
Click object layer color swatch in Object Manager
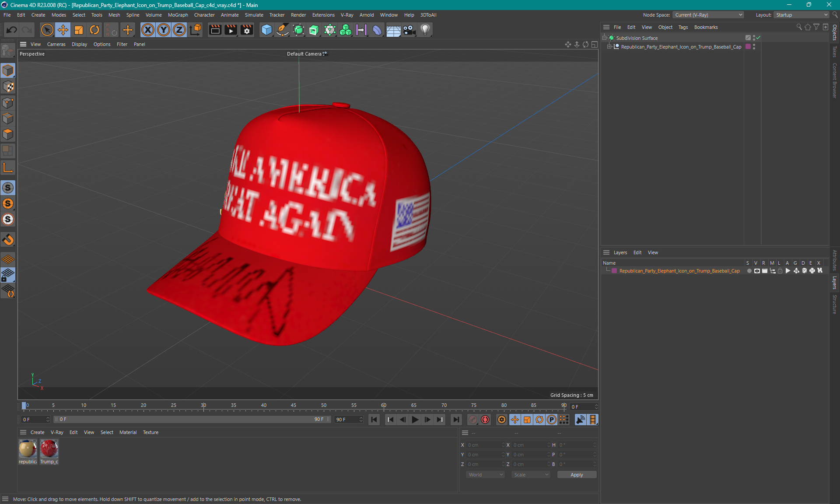(748, 47)
